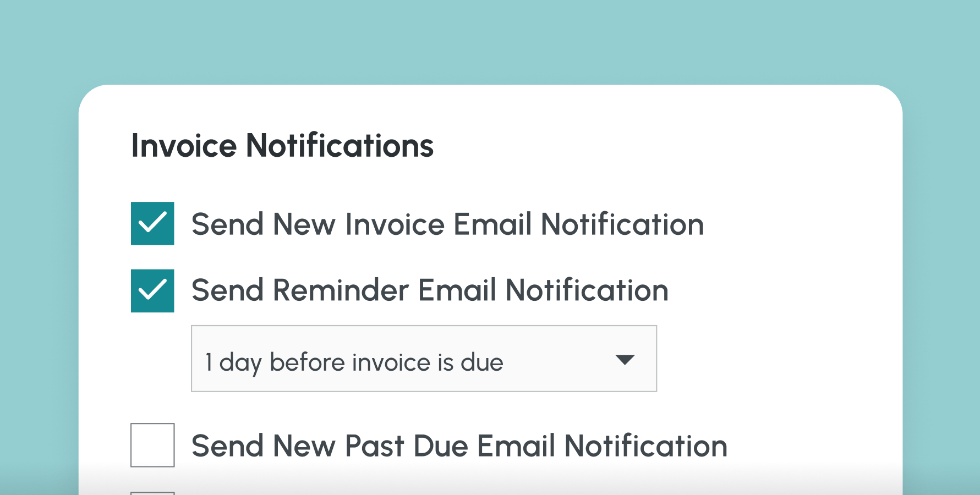Click the 'Send Reminder Email Notification' label

coord(430,291)
